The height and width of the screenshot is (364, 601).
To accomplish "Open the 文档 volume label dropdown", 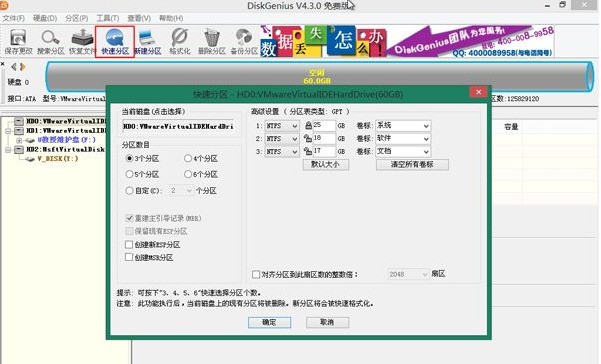I will [x=403, y=152].
